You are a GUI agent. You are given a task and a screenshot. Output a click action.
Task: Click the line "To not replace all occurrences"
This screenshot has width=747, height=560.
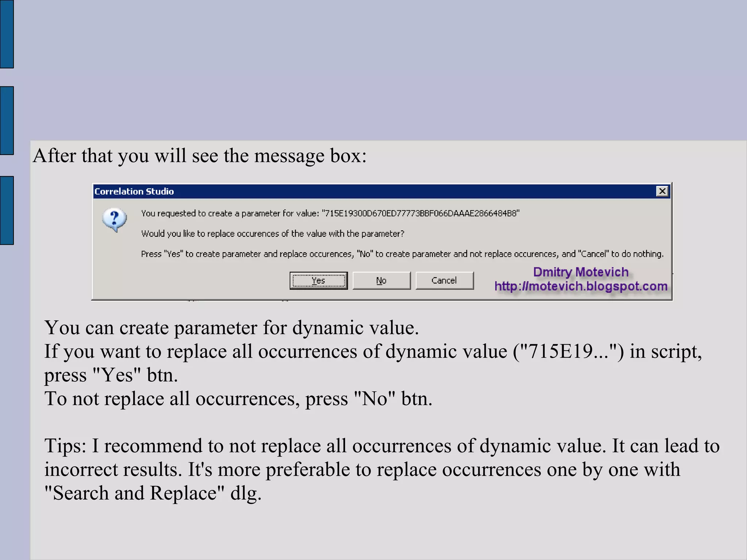click(x=238, y=398)
